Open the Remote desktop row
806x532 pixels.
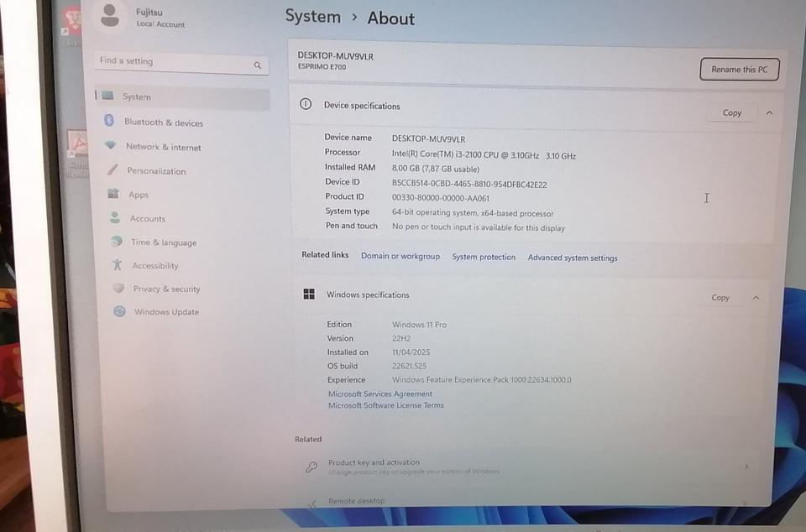point(530,501)
